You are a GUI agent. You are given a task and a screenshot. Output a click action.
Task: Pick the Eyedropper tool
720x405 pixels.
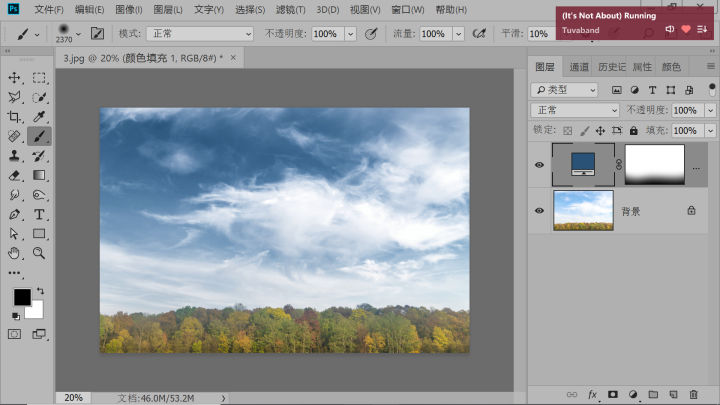point(40,116)
